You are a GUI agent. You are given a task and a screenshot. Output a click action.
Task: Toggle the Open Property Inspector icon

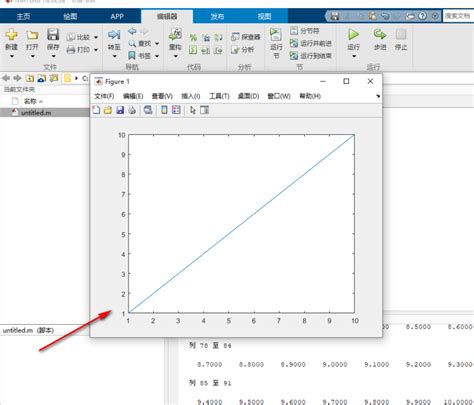(x=204, y=110)
